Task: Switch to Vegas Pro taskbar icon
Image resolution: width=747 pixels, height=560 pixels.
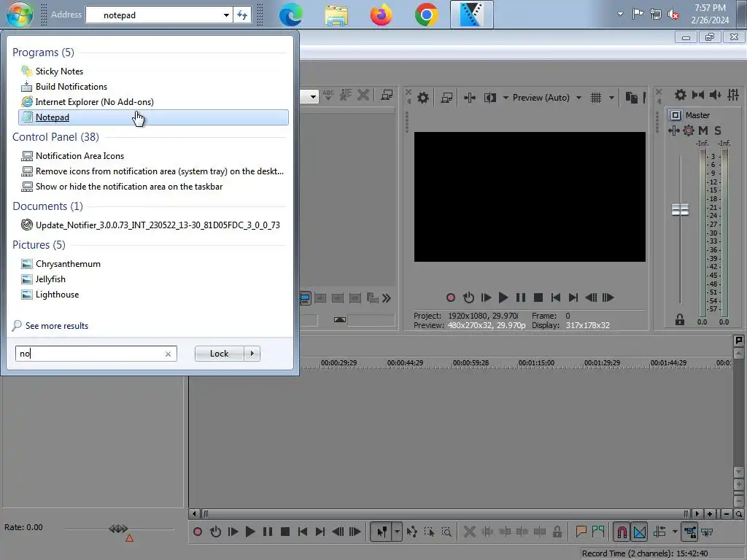Action: [472, 15]
